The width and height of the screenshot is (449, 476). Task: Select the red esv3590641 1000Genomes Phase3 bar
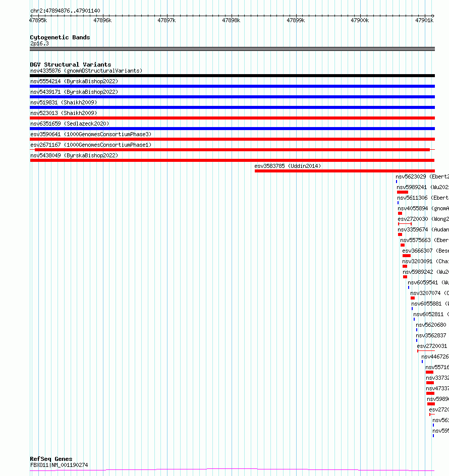[x=232, y=139]
